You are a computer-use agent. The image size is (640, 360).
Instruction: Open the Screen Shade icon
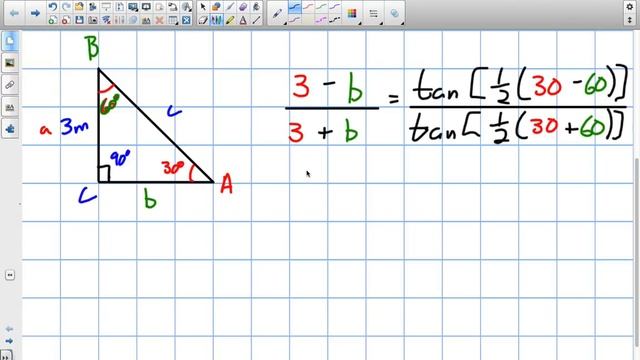106,7
